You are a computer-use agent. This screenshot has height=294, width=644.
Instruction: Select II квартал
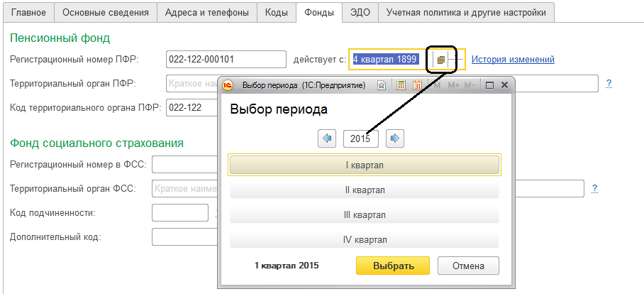(x=365, y=190)
